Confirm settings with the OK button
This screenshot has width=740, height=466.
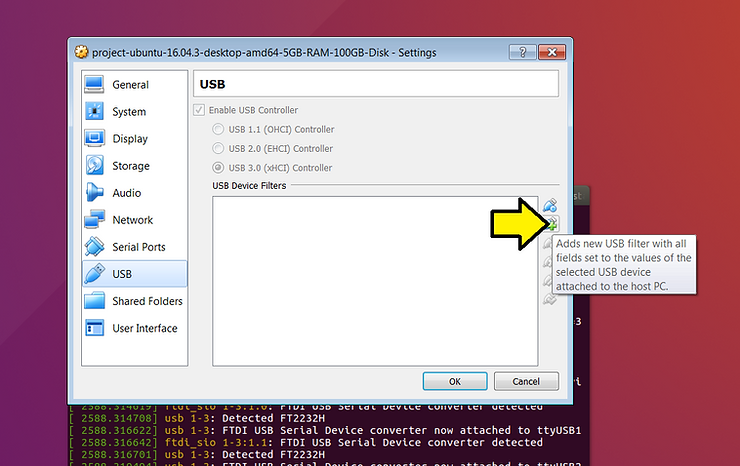455,381
